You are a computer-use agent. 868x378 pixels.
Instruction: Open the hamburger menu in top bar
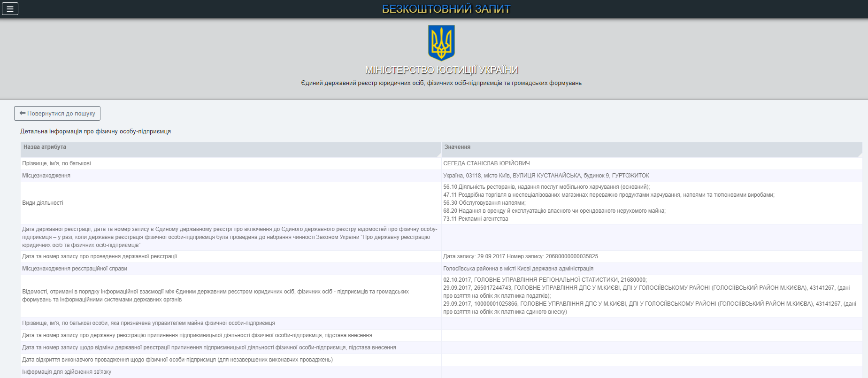[10, 9]
